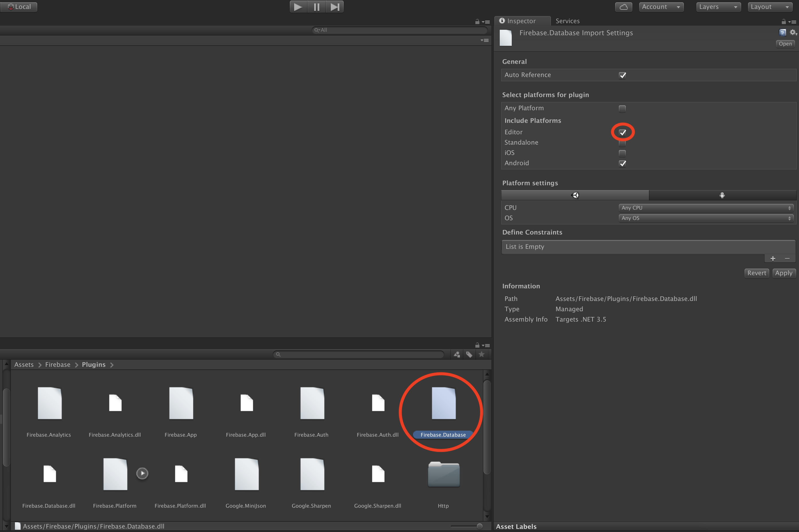Open the Layers dropdown

click(x=718, y=7)
